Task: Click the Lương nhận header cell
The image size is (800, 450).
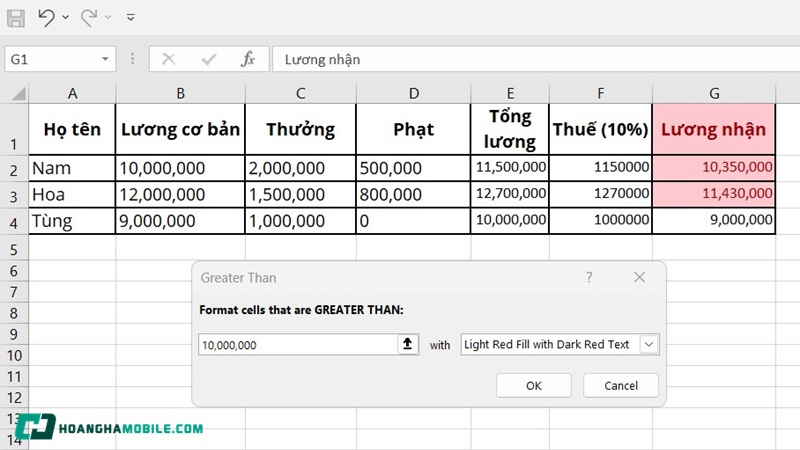Action: [x=714, y=129]
